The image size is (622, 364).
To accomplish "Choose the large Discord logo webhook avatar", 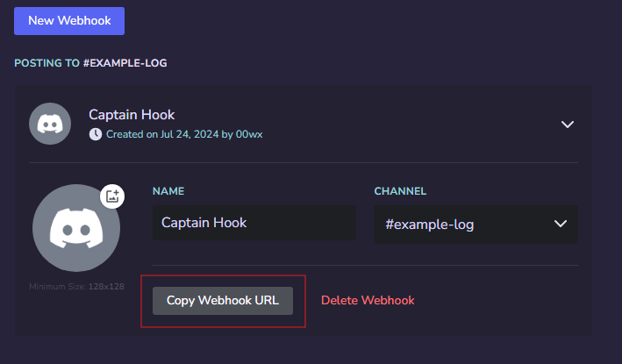I will pos(76,228).
